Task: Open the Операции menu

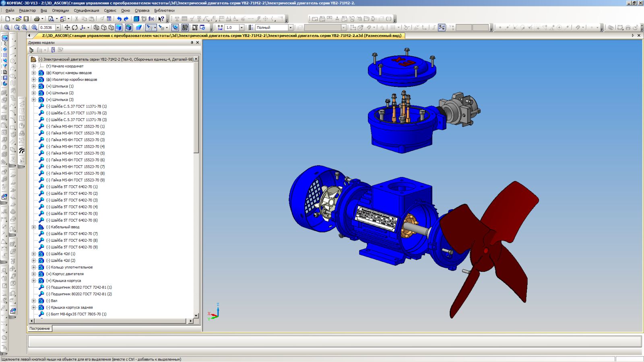Action: [60, 10]
